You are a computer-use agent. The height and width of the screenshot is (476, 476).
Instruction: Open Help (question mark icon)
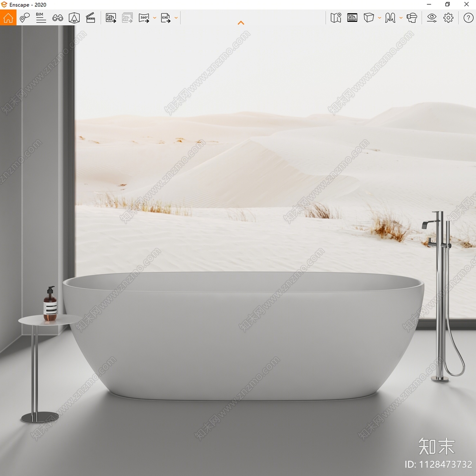[x=468, y=18]
